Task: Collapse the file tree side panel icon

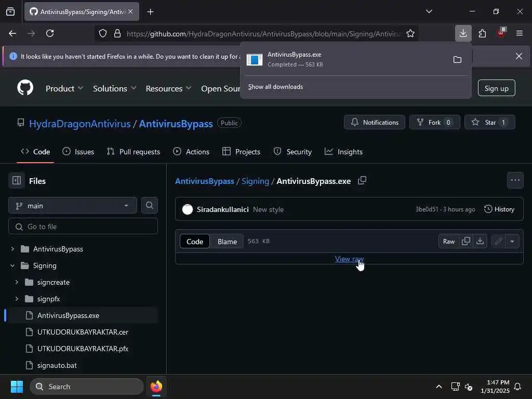Action: tap(17, 180)
